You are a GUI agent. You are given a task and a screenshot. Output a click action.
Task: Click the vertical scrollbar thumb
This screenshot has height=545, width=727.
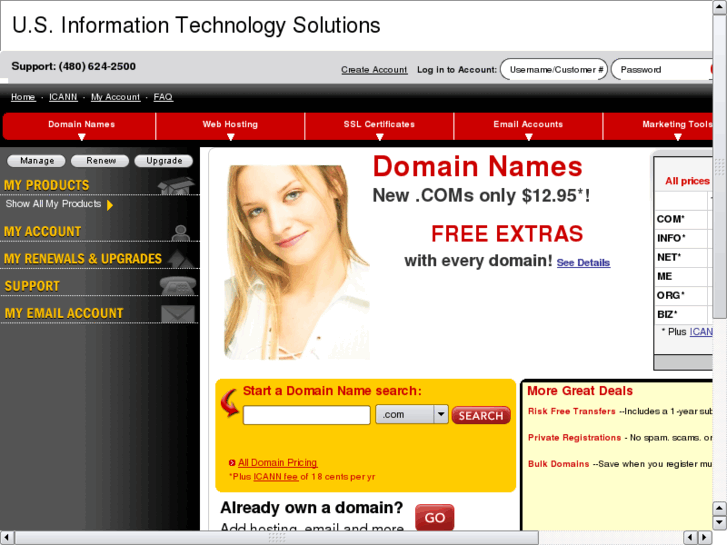719,166
